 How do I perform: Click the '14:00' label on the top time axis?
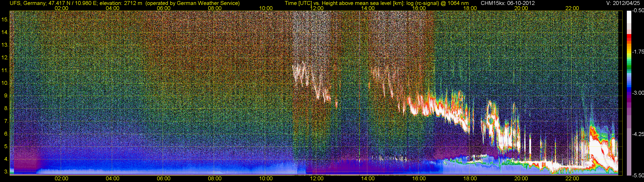pyautogui.click(x=368, y=8)
